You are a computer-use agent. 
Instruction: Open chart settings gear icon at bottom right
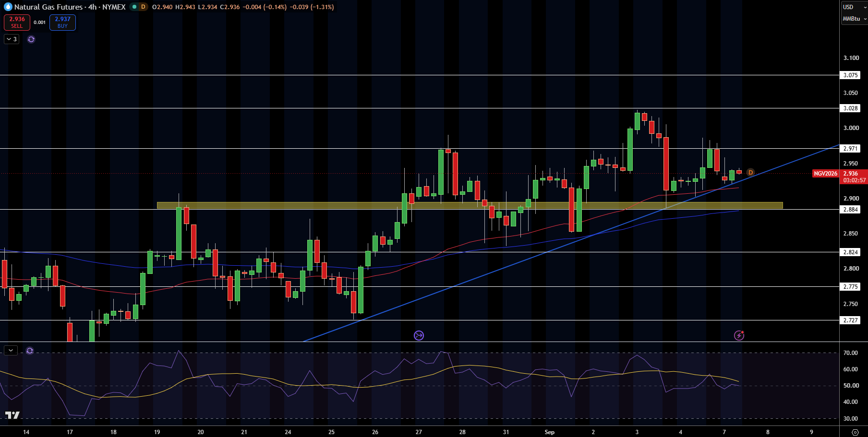point(855,432)
